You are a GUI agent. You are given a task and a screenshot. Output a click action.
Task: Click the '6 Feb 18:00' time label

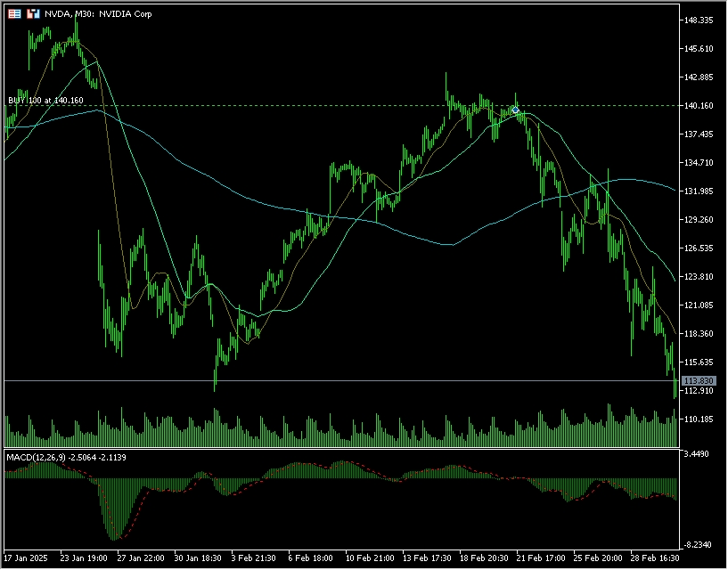(x=310, y=558)
